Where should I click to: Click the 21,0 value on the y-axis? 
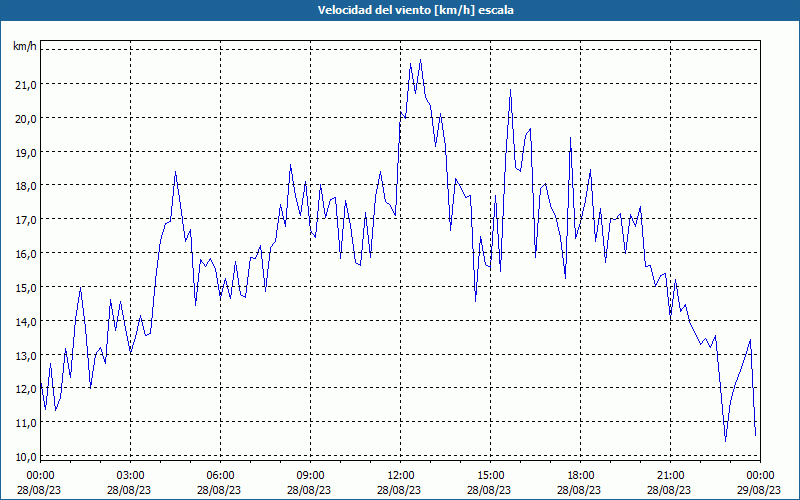[26, 85]
